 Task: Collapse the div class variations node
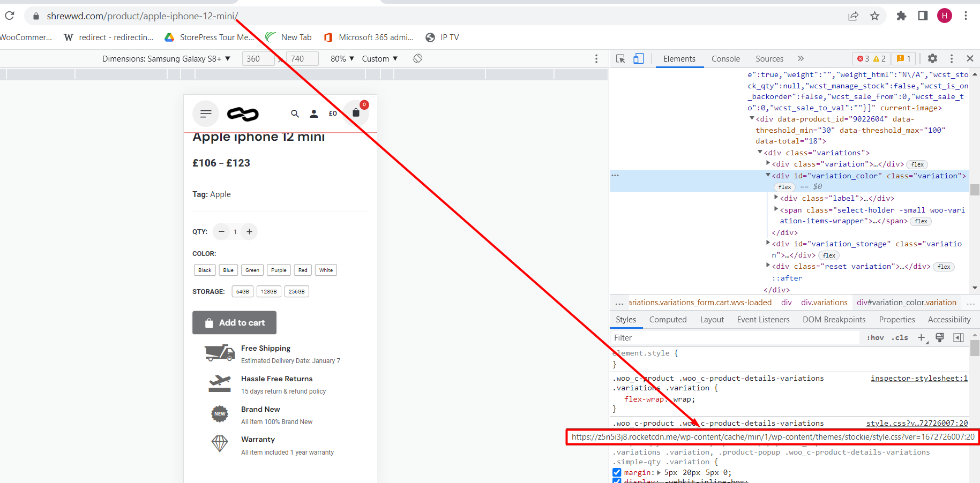pos(760,152)
